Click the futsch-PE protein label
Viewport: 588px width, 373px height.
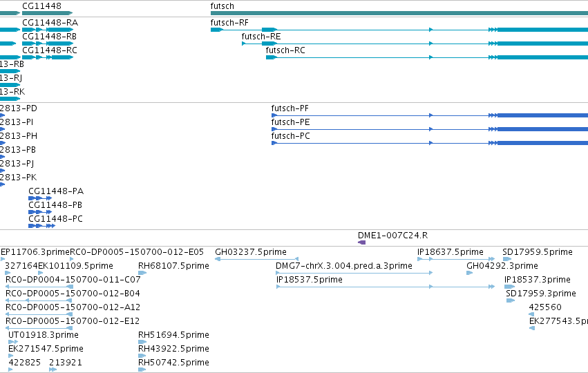tap(291, 122)
